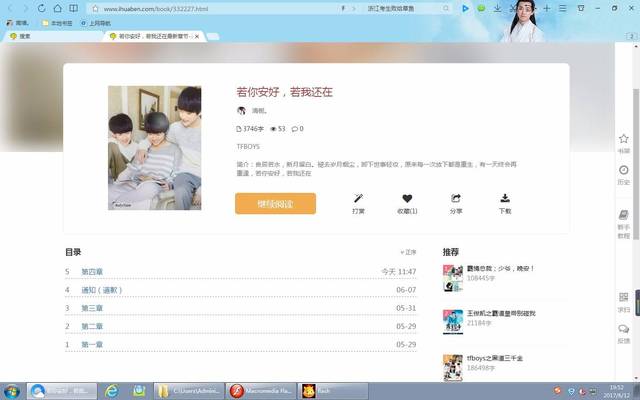Screen dimensions: 640x400
Task: Click the 分享 share icon
Action: (456, 199)
